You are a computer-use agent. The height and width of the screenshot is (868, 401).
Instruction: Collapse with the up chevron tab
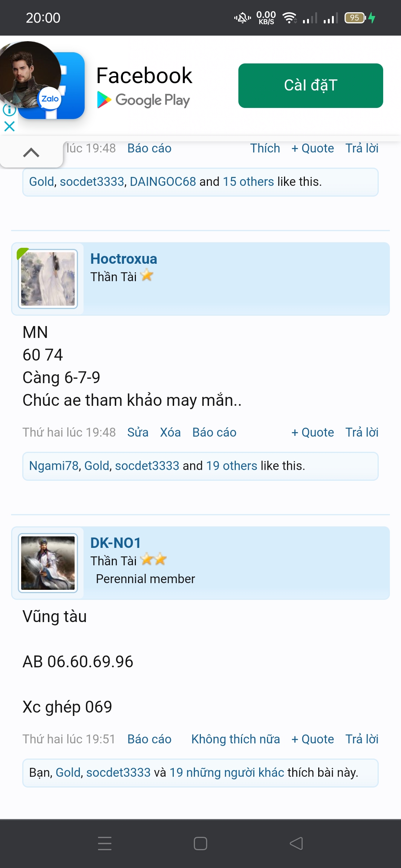click(x=31, y=152)
